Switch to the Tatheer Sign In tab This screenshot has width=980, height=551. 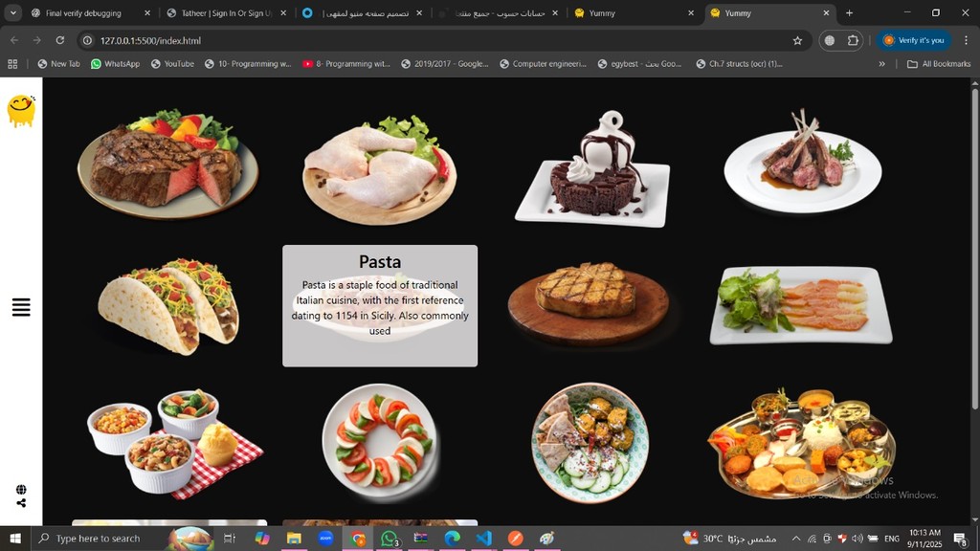click(x=226, y=13)
